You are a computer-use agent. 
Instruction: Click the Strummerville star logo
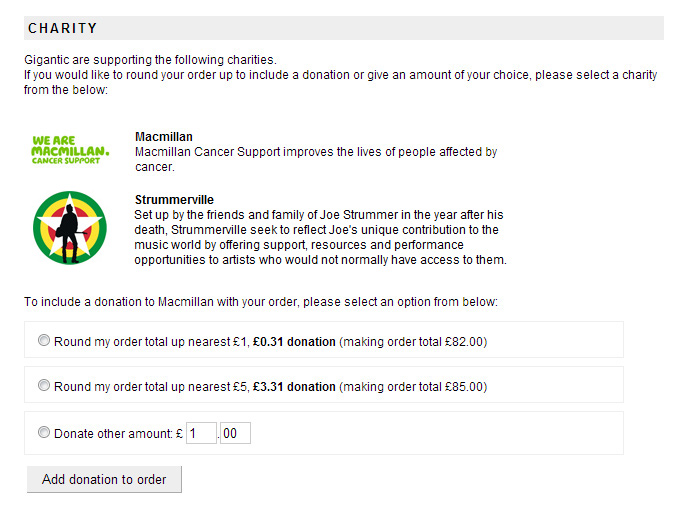pyautogui.click(x=70, y=228)
